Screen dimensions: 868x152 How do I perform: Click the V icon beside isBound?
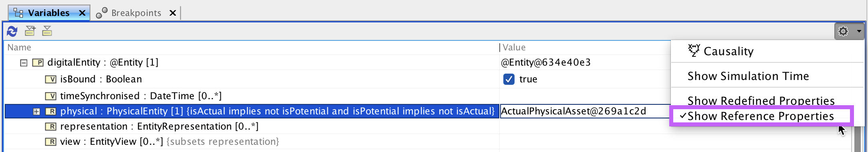pyautogui.click(x=50, y=79)
